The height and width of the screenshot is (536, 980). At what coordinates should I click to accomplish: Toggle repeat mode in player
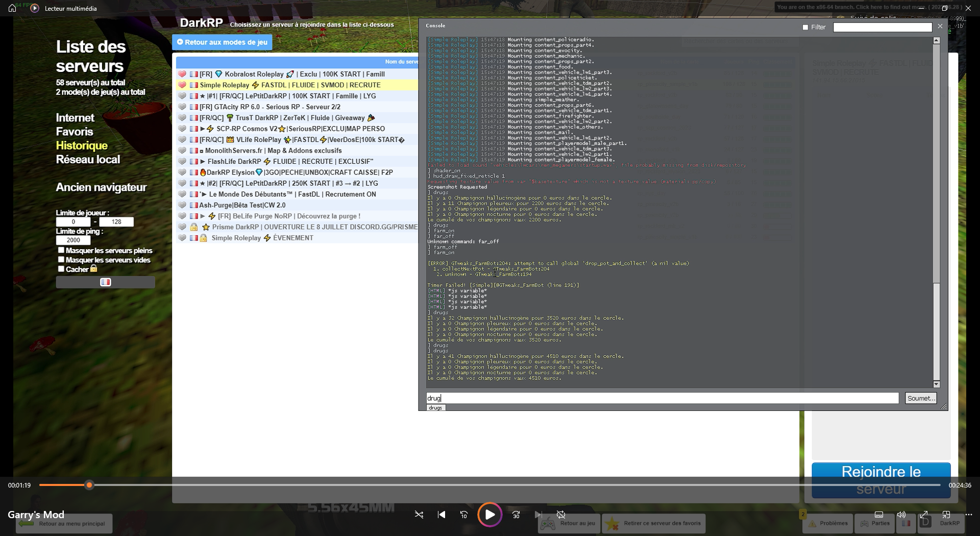(x=561, y=515)
